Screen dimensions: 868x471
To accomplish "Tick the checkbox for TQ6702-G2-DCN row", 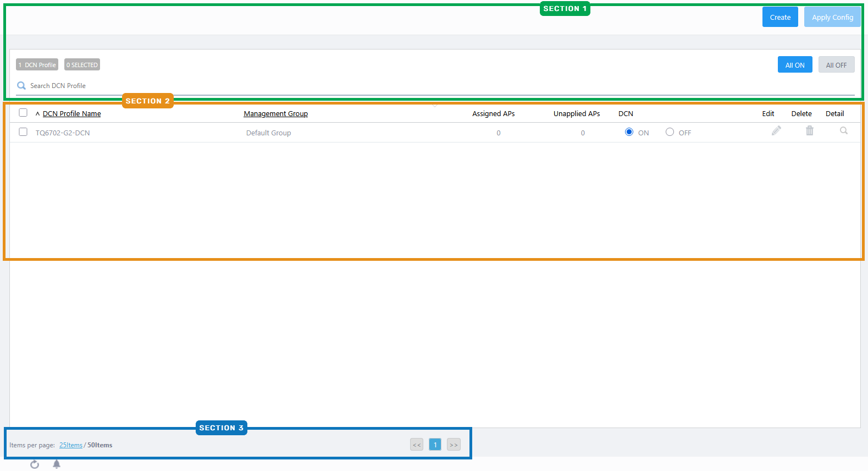I will point(23,132).
